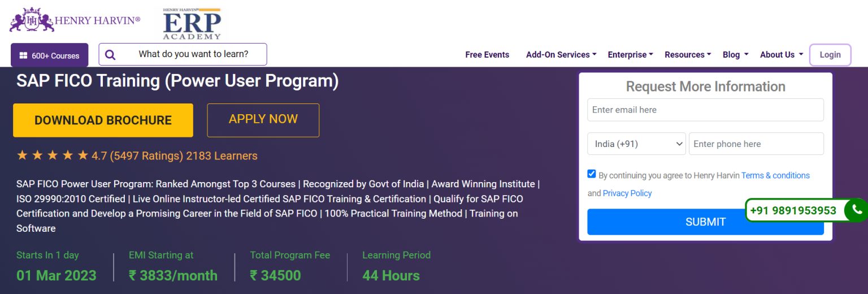This screenshot has width=868, height=294.
Task: Open the Terms & conditions link
Action: [x=775, y=175]
